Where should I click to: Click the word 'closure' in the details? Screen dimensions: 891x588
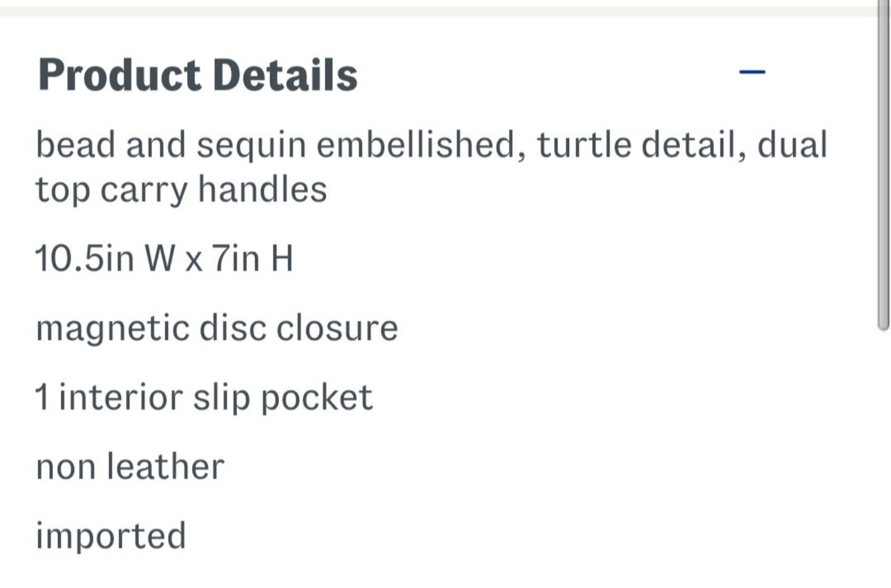coord(337,328)
